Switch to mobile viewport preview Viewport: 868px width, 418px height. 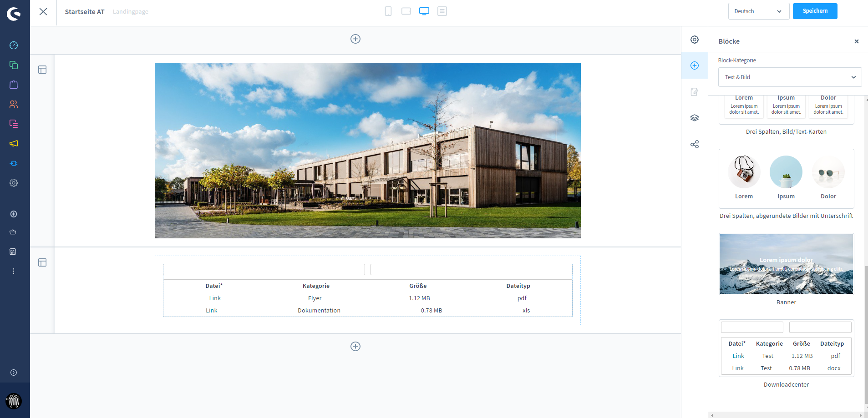click(388, 11)
